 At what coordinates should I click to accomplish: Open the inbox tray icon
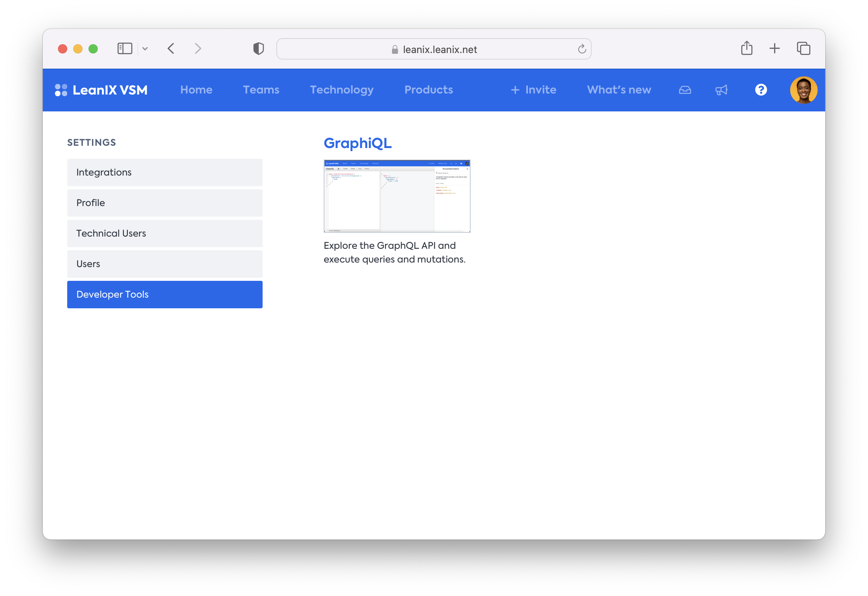coord(685,90)
